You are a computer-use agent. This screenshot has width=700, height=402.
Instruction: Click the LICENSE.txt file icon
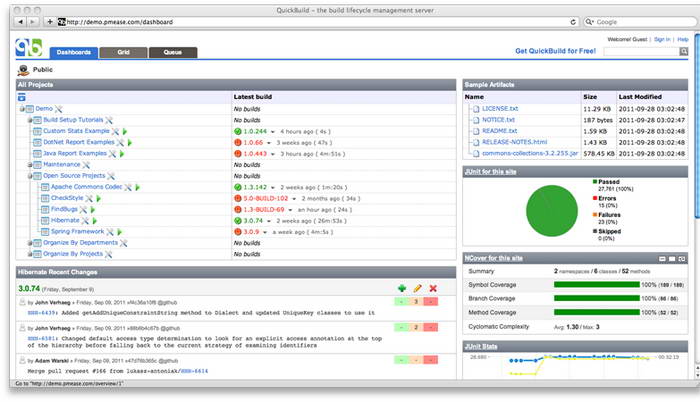point(476,109)
